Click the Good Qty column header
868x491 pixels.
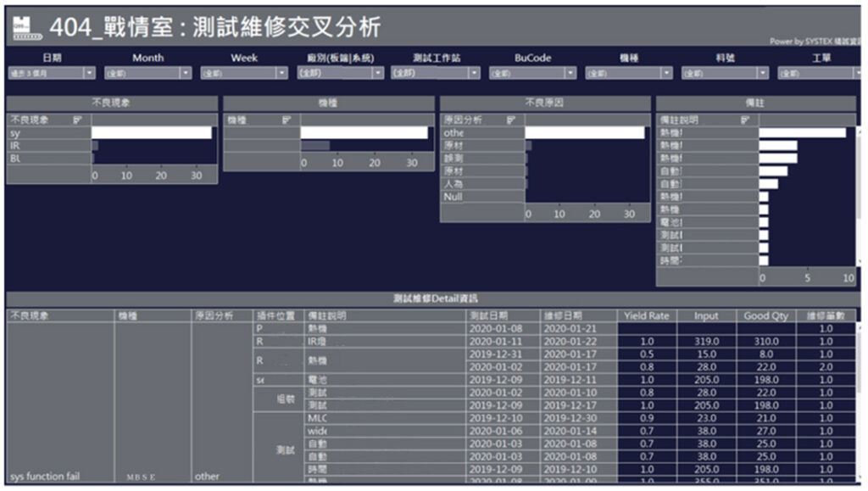pyautogui.click(x=765, y=315)
